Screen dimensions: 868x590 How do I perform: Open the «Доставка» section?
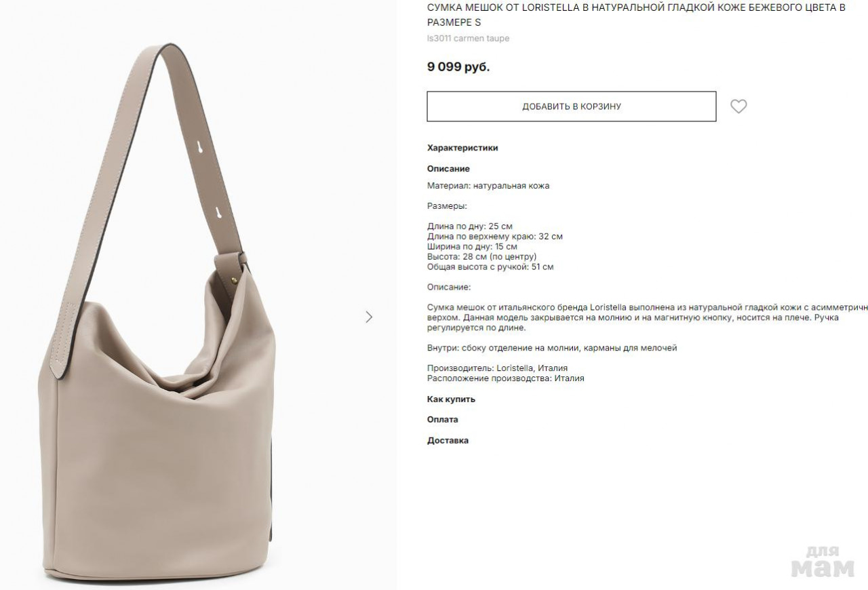[448, 441]
